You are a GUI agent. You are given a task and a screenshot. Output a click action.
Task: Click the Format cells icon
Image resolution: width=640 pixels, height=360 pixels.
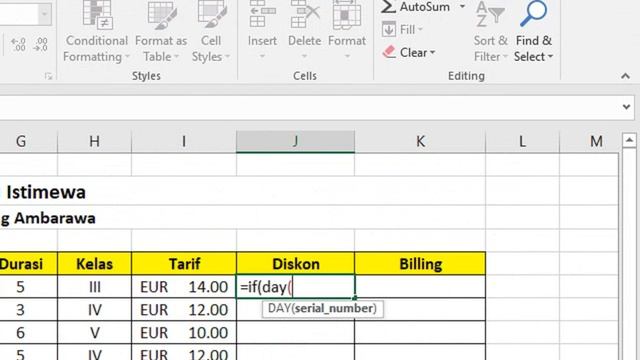point(347,15)
